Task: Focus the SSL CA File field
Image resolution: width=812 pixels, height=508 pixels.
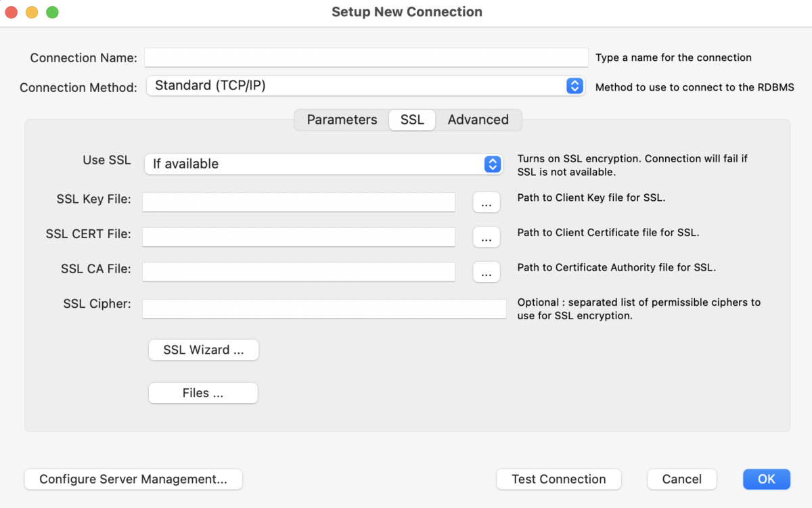Action: (298, 272)
